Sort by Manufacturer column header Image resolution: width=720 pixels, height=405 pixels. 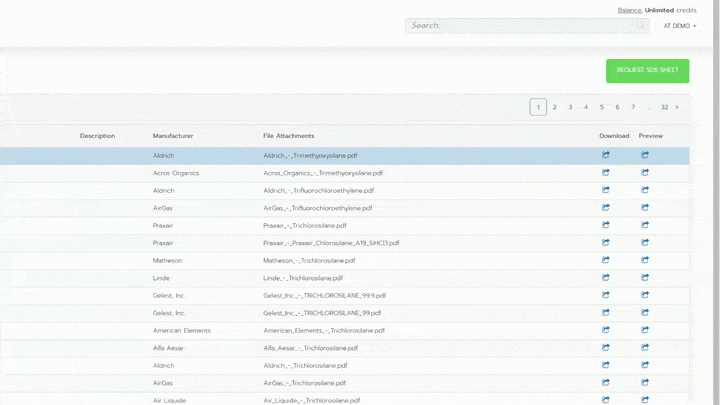(173, 136)
